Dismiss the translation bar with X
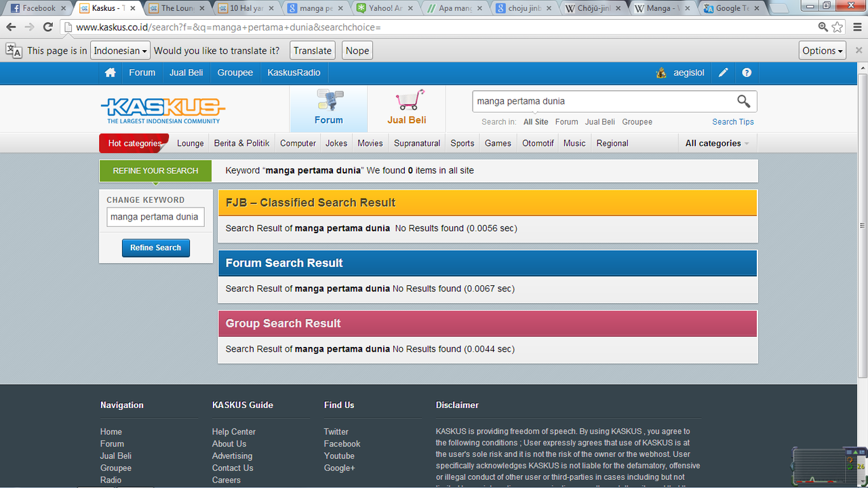Image resolution: width=868 pixels, height=488 pixels. [859, 51]
